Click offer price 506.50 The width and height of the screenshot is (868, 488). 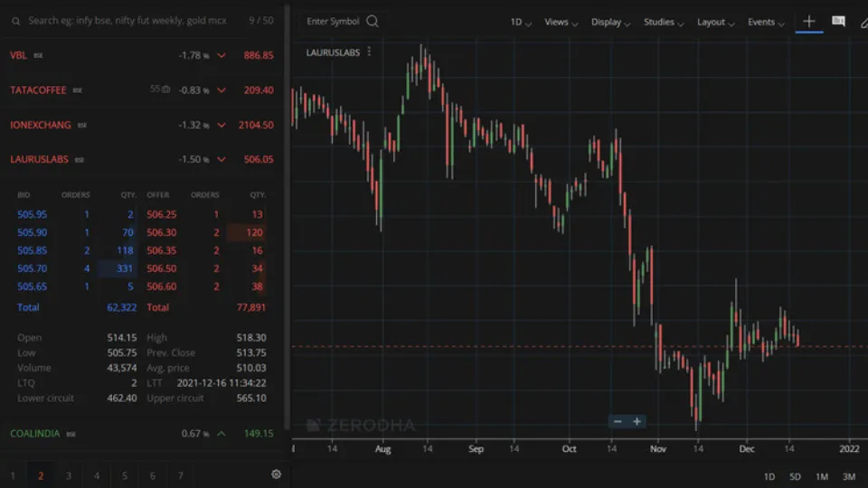click(162, 269)
